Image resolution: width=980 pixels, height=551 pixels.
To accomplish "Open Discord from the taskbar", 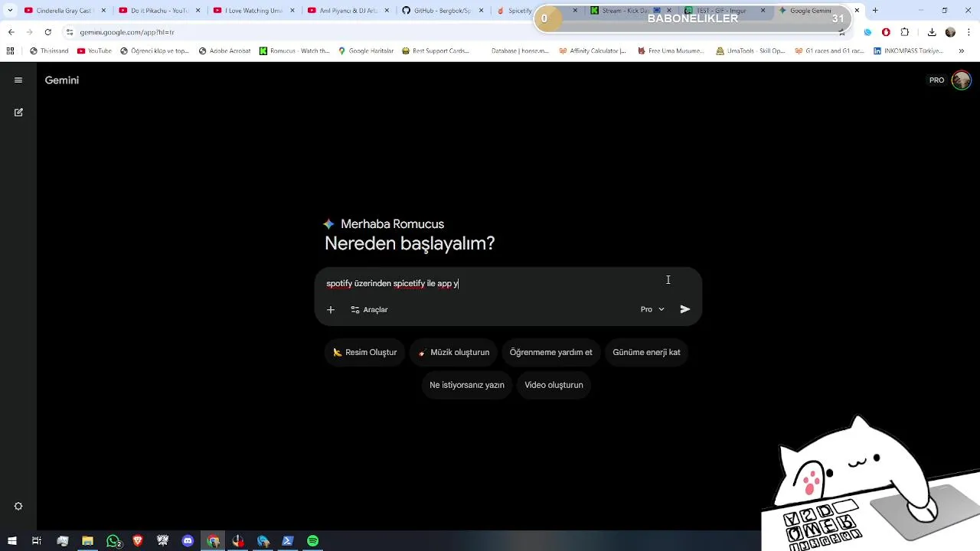I will point(188,541).
